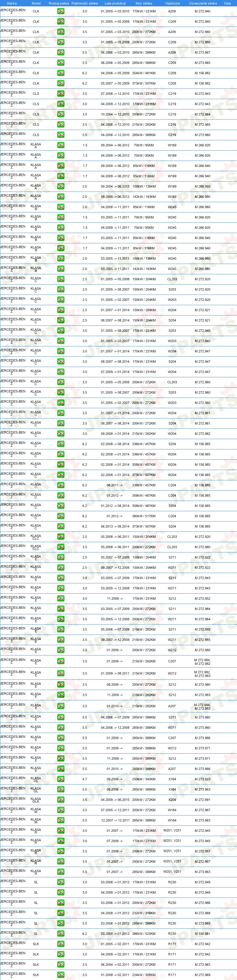Viewport: 237px width, 980px height.
Task: Click fuel icon in SLK M 272.963 row
Action: tap(61, 965)
